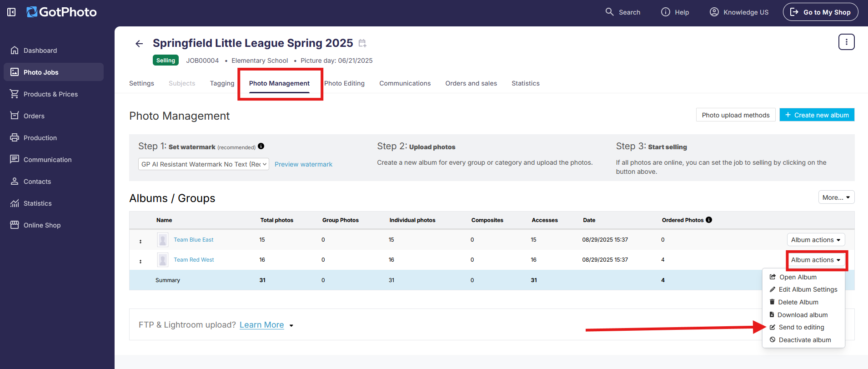Image resolution: width=868 pixels, height=369 pixels.
Task: Click the Name column header
Action: point(164,220)
